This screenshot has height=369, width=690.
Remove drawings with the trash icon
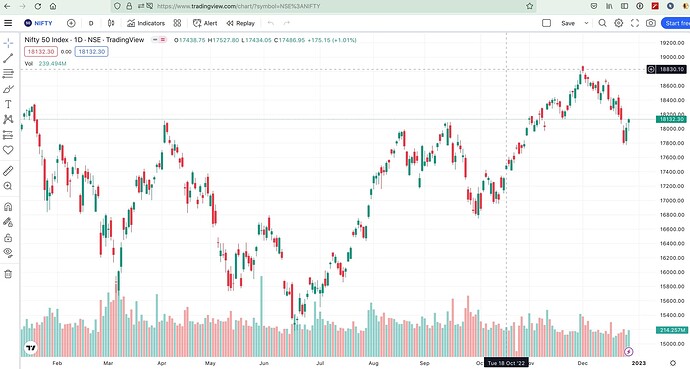[8, 274]
